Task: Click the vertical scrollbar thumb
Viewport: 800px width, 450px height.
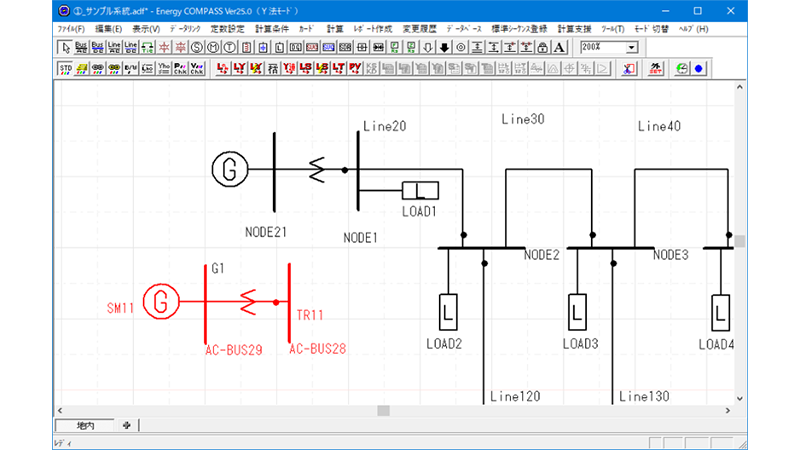Action: point(741,241)
